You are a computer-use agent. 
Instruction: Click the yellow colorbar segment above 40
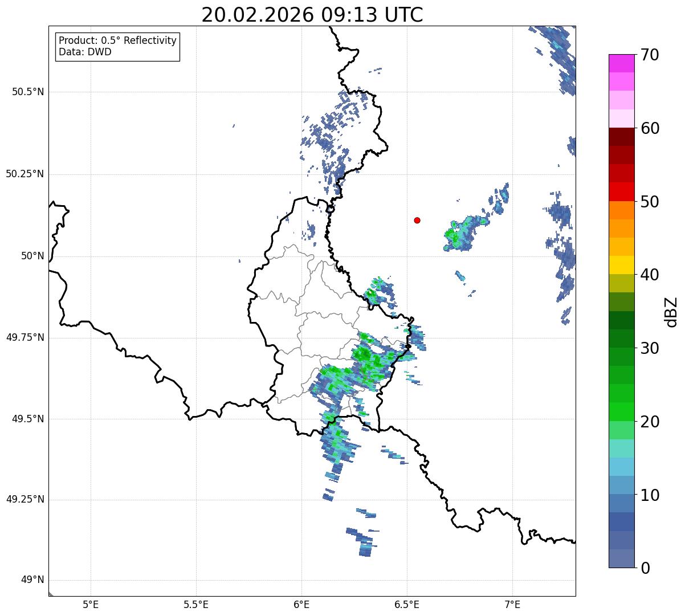tap(622, 266)
